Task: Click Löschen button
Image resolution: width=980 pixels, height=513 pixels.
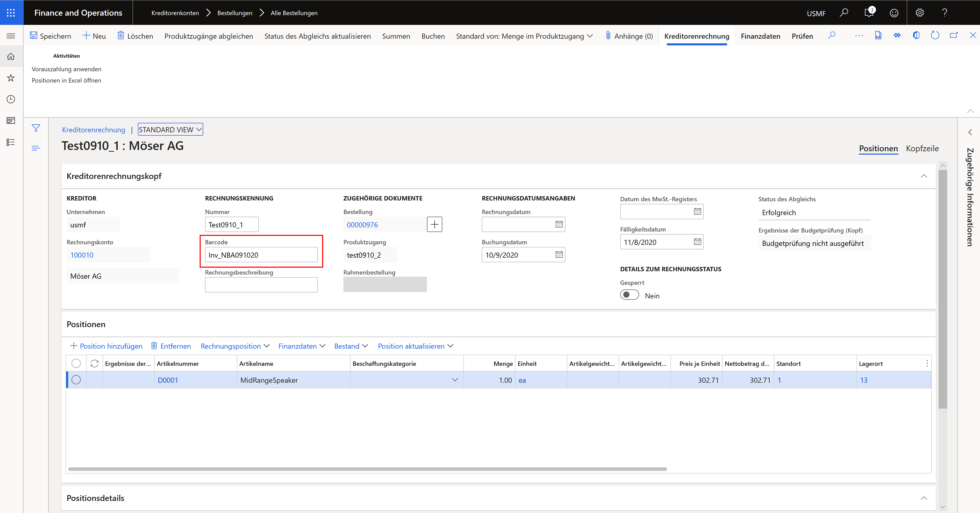Action: point(135,36)
